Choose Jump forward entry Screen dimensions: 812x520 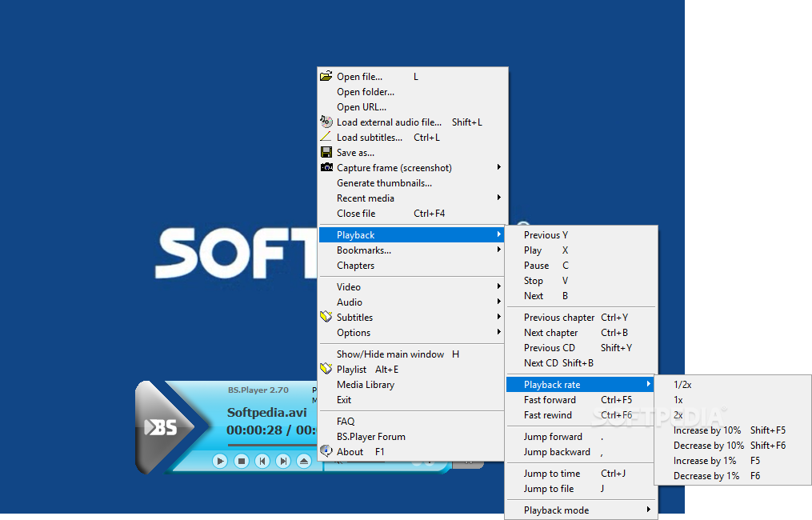click(581, 437)
